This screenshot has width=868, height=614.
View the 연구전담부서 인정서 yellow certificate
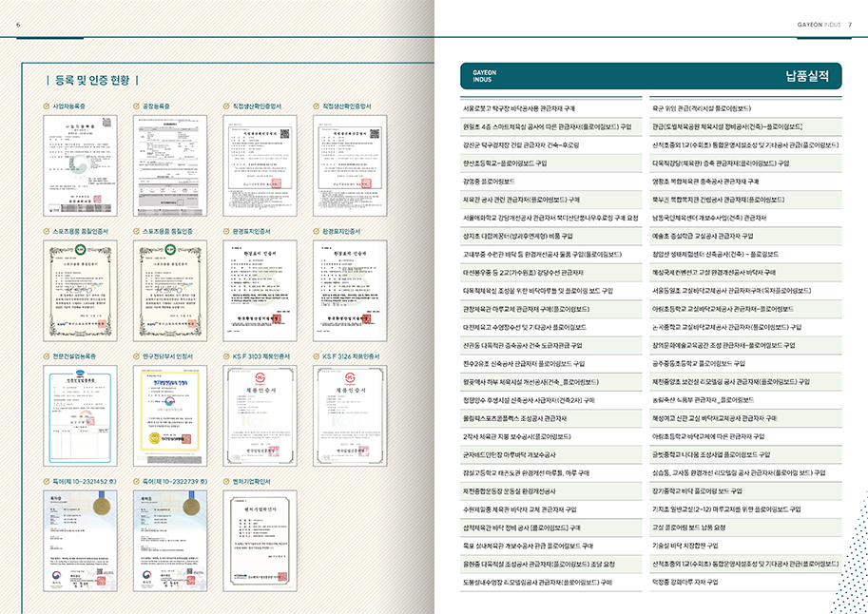(x=170, y=414)
